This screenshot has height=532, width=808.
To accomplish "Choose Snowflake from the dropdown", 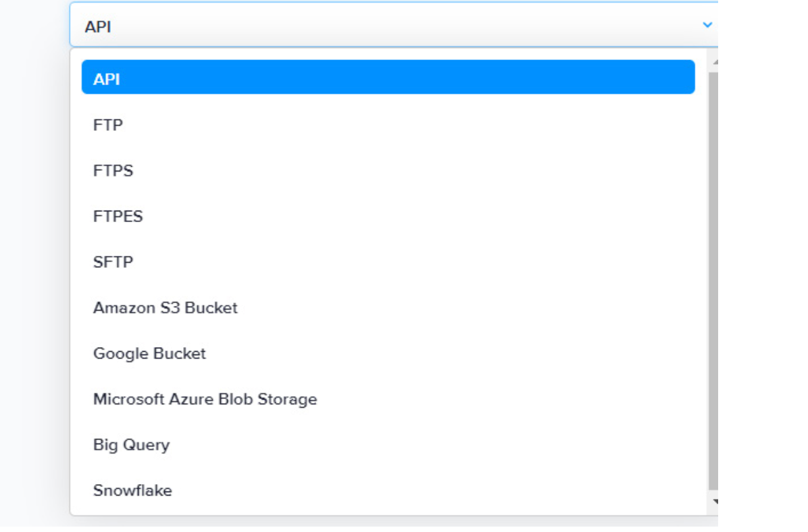I will [132, 491].
